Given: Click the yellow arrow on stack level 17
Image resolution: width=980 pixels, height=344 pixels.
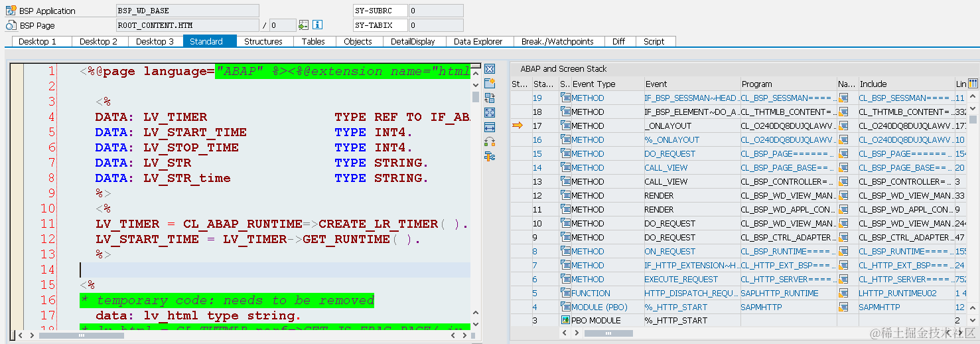Looking at the screenshot, I should (x=518, y=126).
